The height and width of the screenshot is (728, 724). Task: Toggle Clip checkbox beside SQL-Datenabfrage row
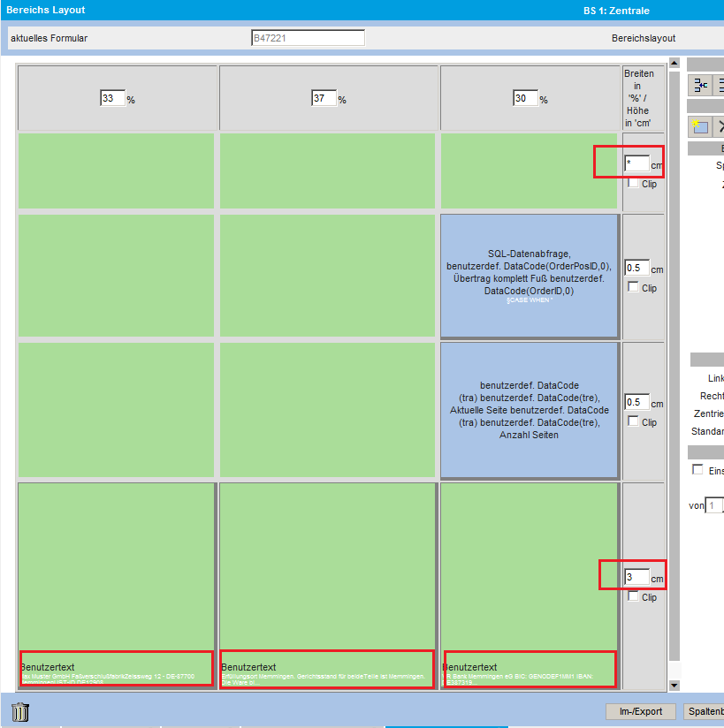pyautogui.click(x=633, y=287)
